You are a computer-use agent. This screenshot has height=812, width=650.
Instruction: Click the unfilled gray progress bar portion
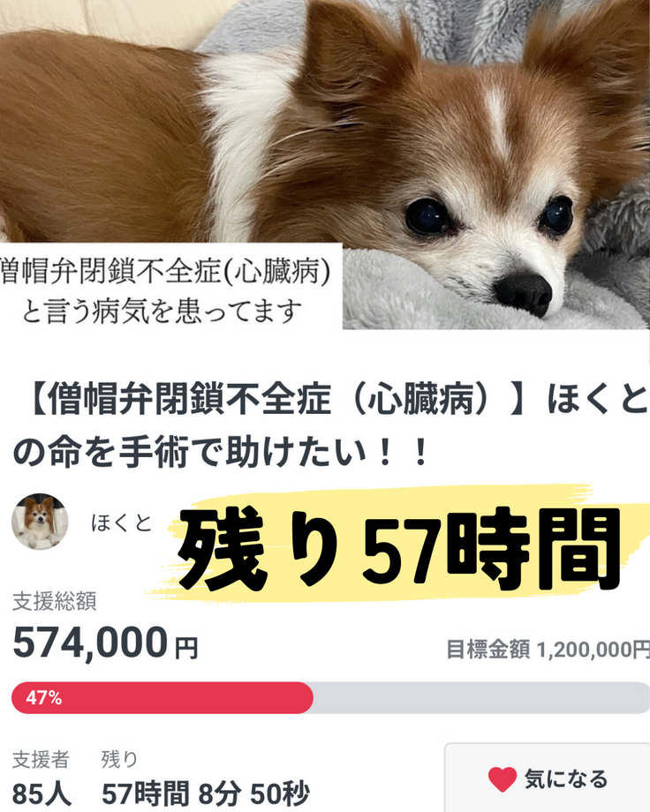coord(481,697)
